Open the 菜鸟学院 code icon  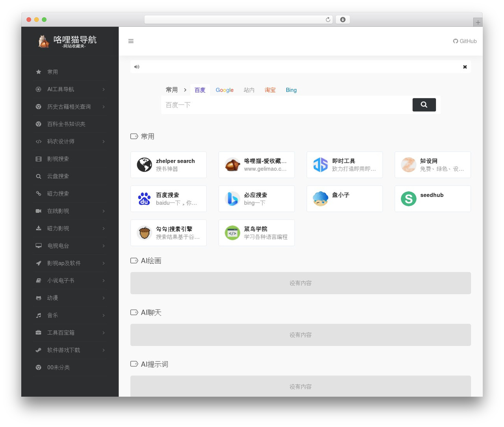[232, 233]
